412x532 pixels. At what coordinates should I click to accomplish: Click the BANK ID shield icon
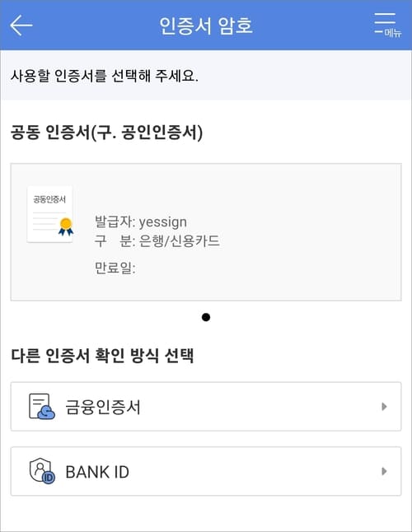[x=42, y=471]
